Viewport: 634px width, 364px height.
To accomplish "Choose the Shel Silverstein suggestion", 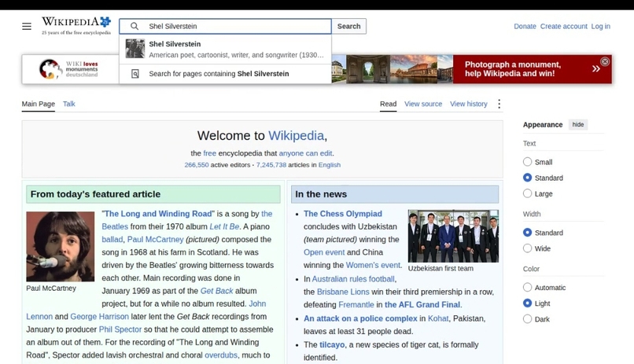I will (x=225, y=50).
